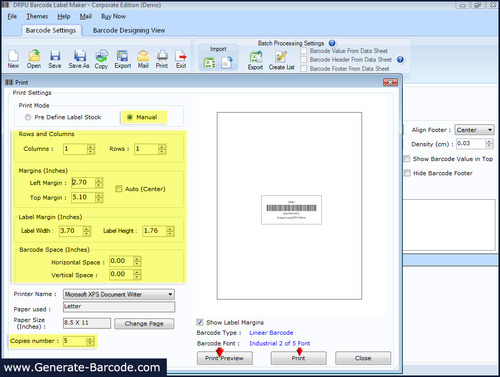The width and height of the screenshot is (500, 377).
Task: Open help icon next to Batch Processing Settings
Action: [x=332, y=43]
